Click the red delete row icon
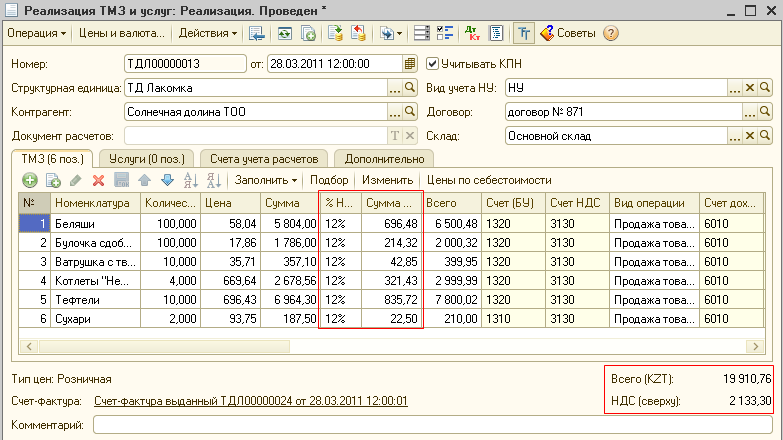Screen dimensions: 783x440 [99, 180]
